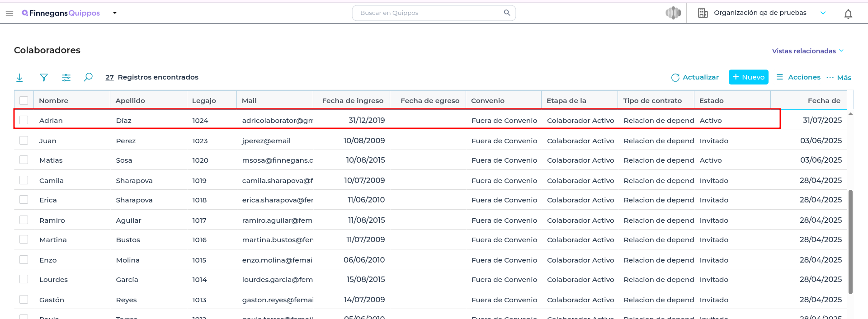Sort by Tipo de contrato header

click(656, 101)
